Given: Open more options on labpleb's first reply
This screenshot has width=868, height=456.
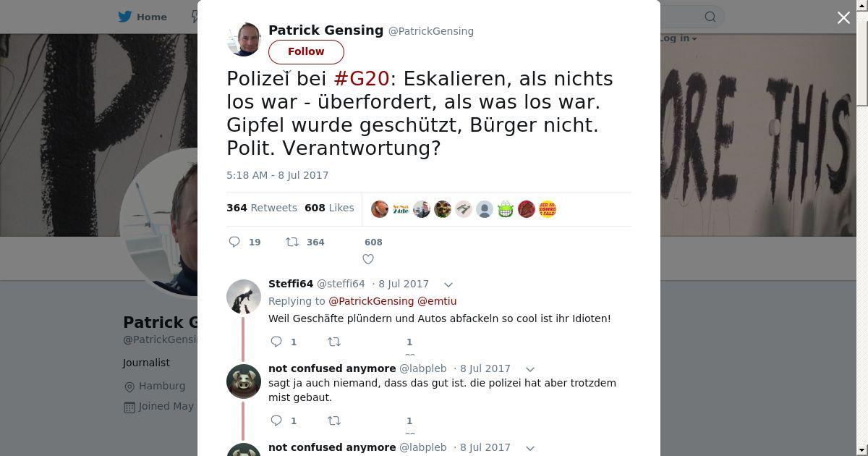Looking at the screenshot, I should [530, 369].
